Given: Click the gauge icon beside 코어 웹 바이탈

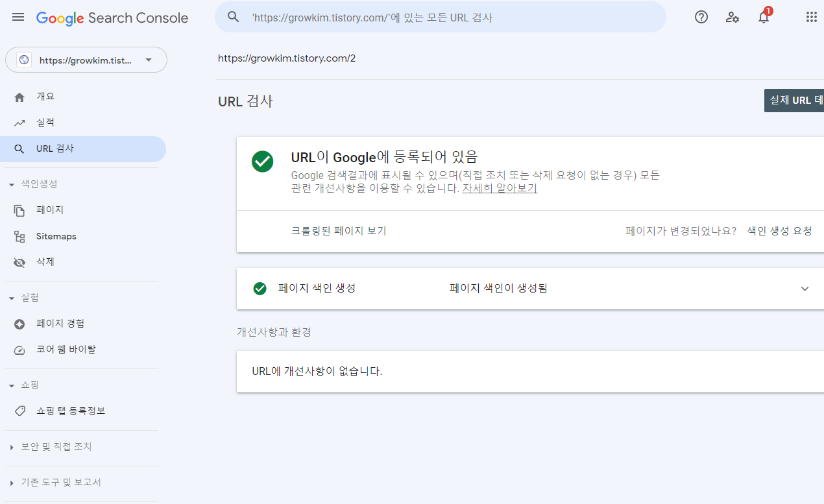Looking at the screenshot, I should [x=19, y=350].
